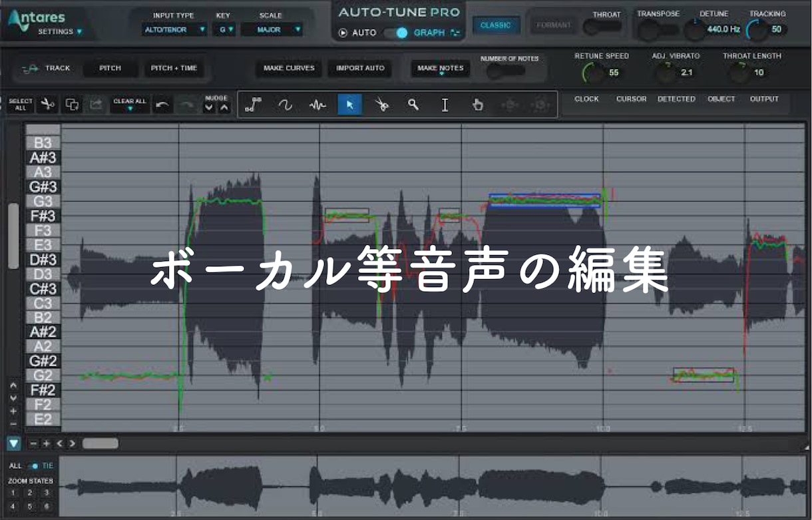Viewport: 812px width, 520px height.
Task: Toggle the Auto/Graph mode switch
Action: (395, 33)
